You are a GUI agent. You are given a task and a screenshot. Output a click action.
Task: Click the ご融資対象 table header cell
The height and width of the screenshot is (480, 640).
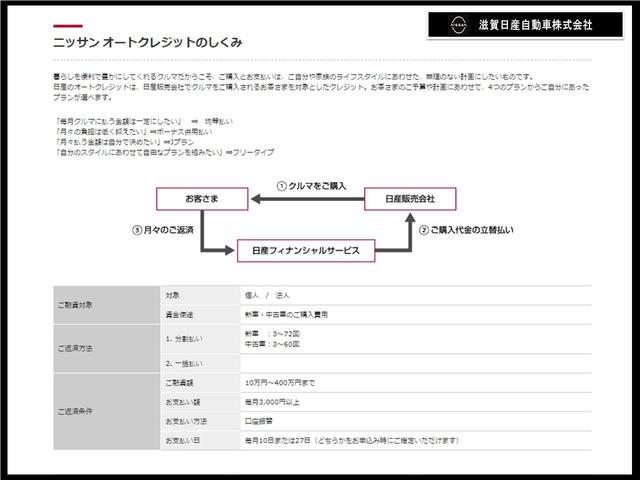(x=107, y=305)
